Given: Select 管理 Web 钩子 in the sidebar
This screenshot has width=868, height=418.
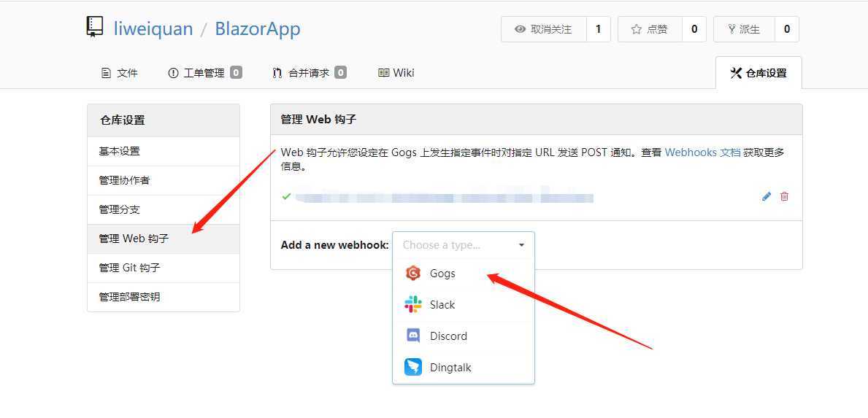Looking at the screenshot, I should click(x=164, y=239).
